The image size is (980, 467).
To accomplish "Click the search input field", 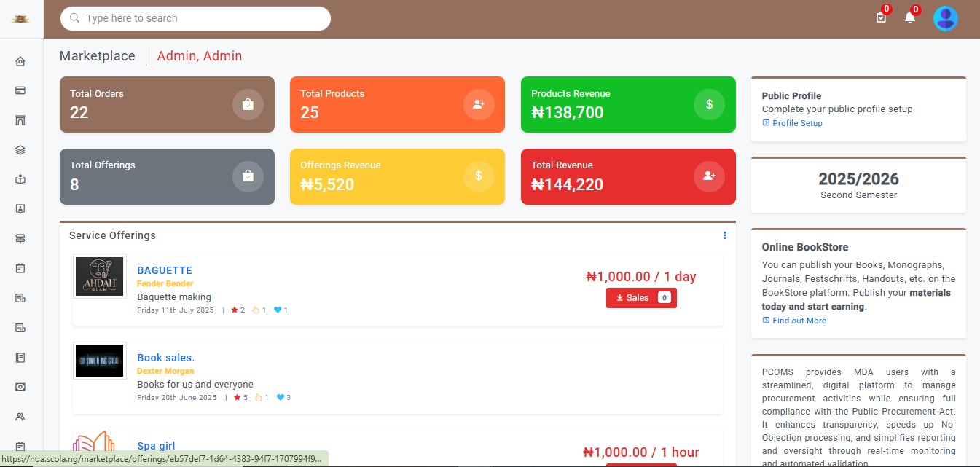I will [195, 18].
